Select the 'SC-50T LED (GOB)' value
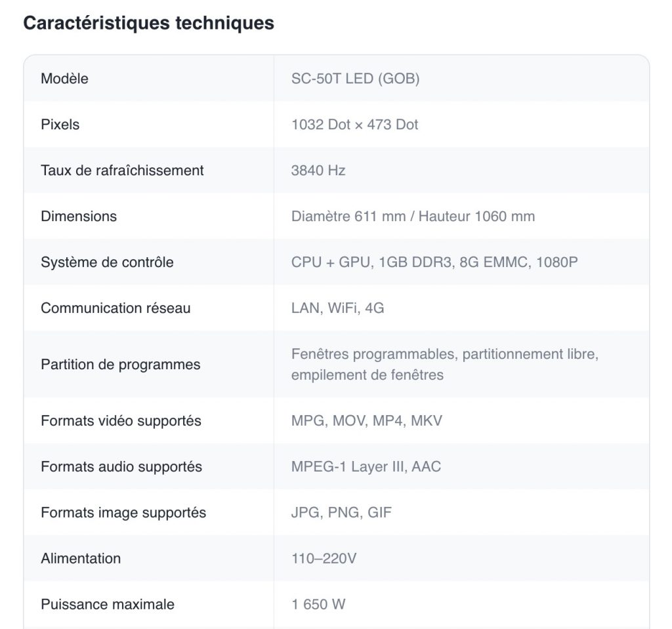Viewport: 672px width, 629px height. (355, 79)
